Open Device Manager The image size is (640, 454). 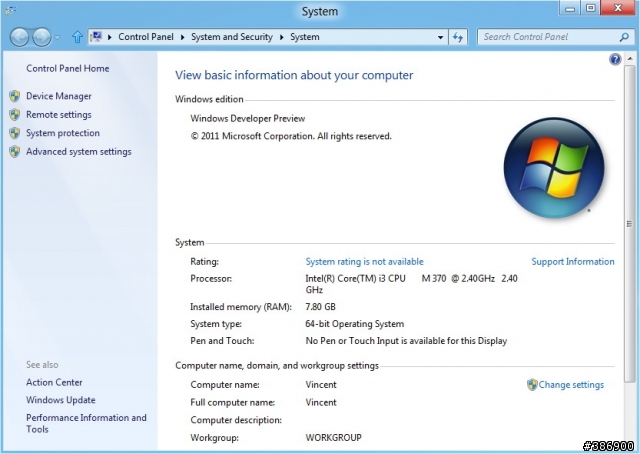[59, 96]
